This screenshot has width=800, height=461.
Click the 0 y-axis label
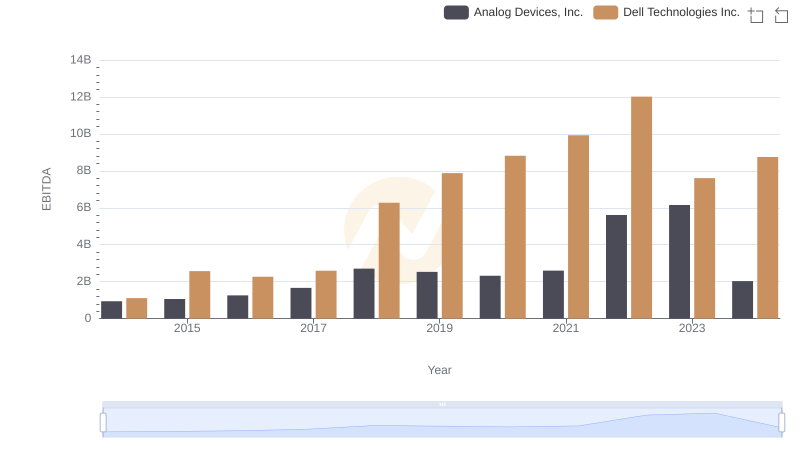88,318
